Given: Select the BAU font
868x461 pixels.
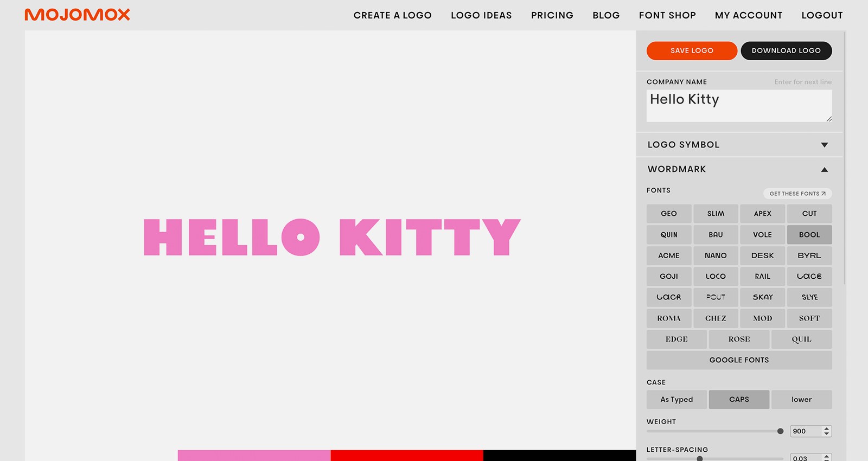Looking at the screenshot, I should [716, 235].
